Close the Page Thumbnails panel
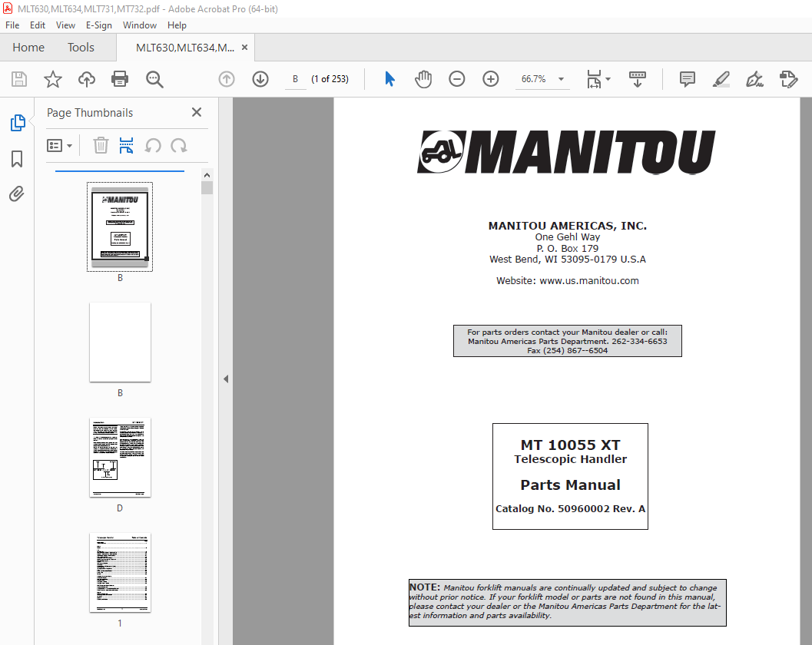812x645 pixels. tap(197, 112)
